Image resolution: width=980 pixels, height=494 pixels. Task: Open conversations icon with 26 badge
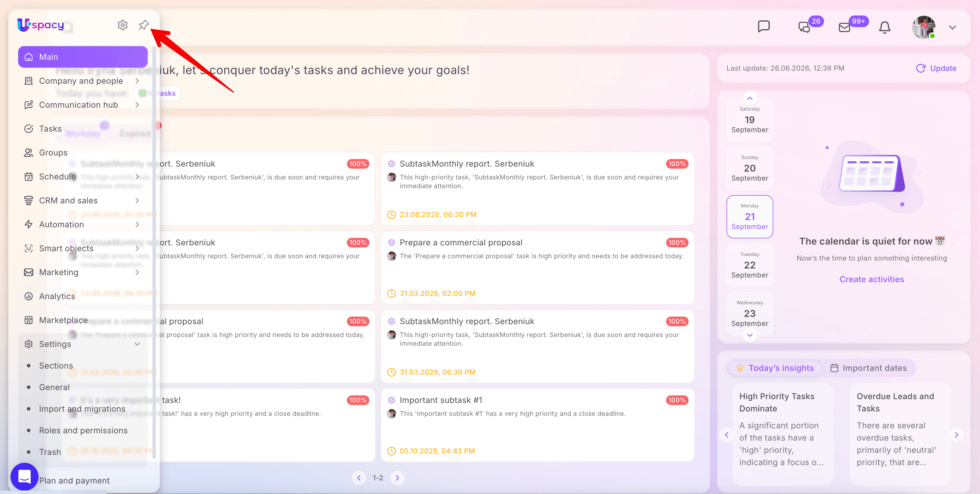tap(804, 27)
